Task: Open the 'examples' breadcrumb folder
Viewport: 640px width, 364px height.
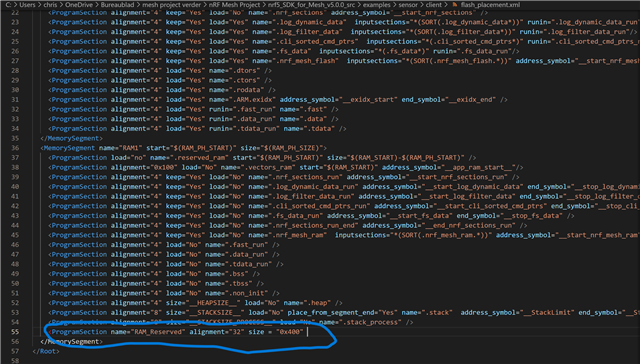Action: [376, 5]
